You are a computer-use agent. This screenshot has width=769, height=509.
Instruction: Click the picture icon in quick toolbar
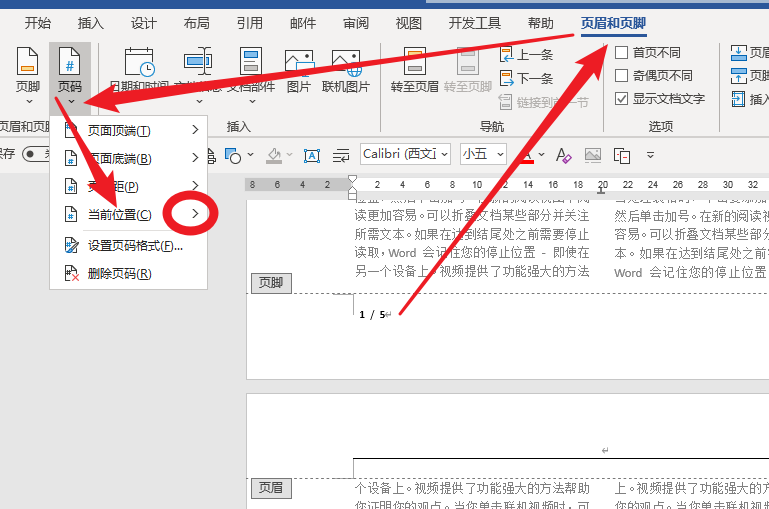pos(592,155)
